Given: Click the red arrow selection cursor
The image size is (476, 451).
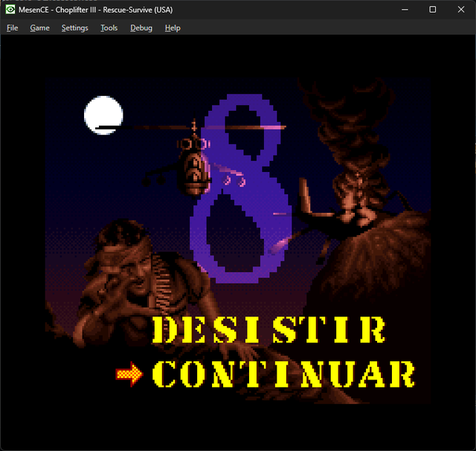Looking at the screenshot, I should click(129, 374).
